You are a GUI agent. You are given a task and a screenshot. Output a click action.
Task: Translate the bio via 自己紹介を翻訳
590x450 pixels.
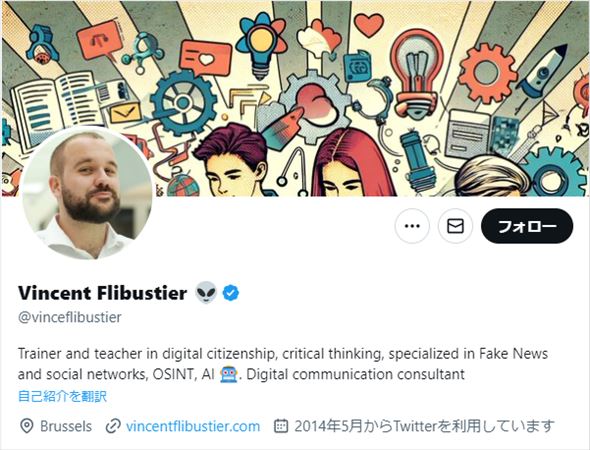point(62,396)
